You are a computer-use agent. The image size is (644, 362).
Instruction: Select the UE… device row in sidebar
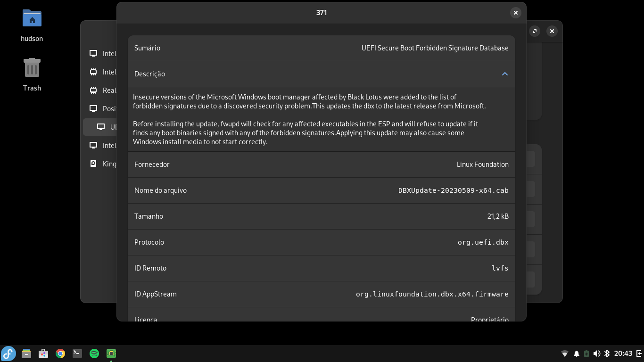pos(100,127)
